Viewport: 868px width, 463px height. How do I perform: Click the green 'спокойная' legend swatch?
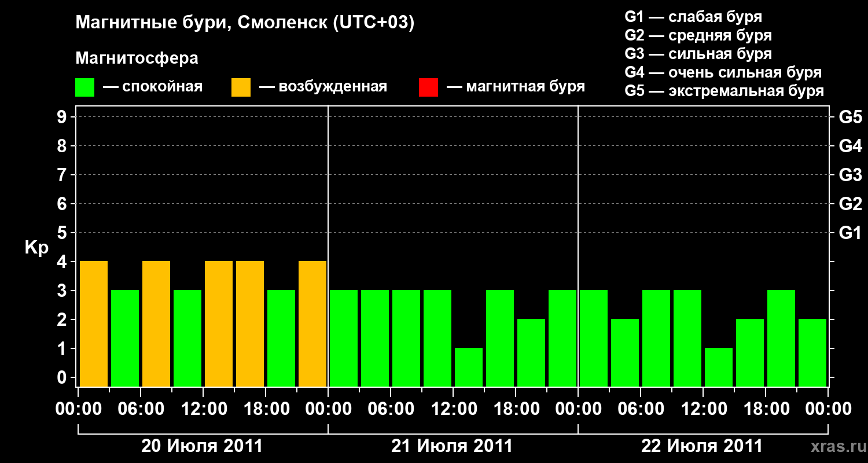[x=85, y=87]
